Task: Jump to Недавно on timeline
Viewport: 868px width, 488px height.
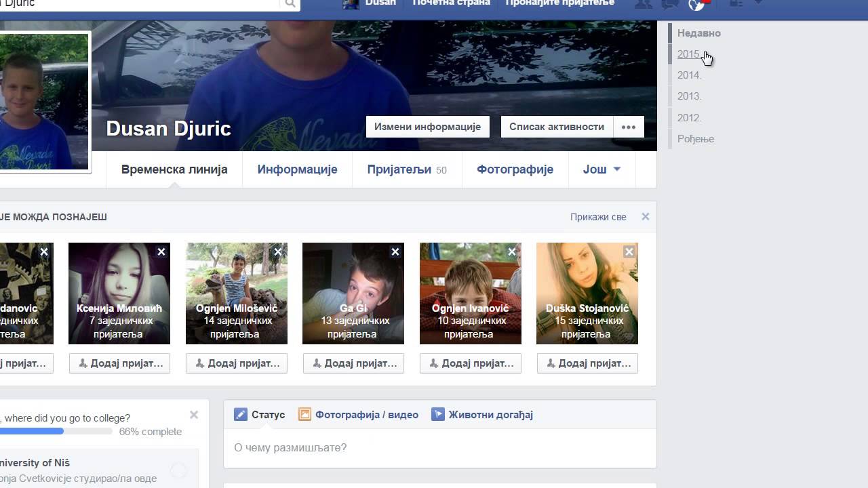Action: (698, 33)
